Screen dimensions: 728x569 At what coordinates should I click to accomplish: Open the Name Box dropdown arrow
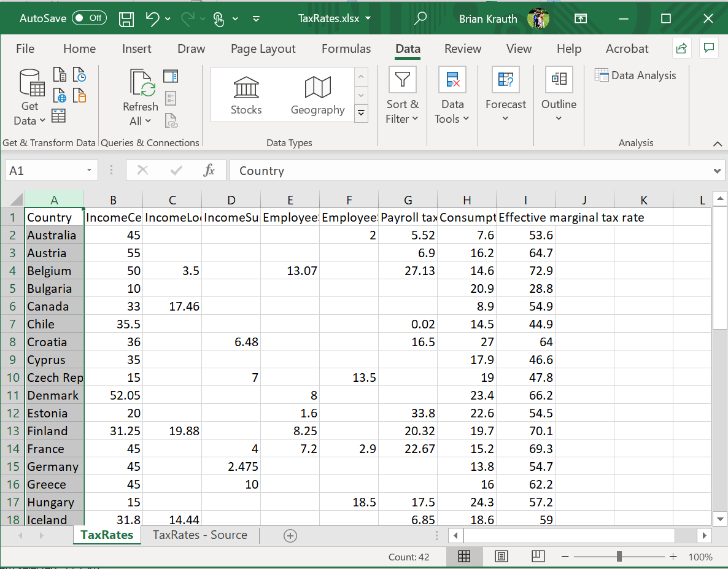(x=90, y=171)
